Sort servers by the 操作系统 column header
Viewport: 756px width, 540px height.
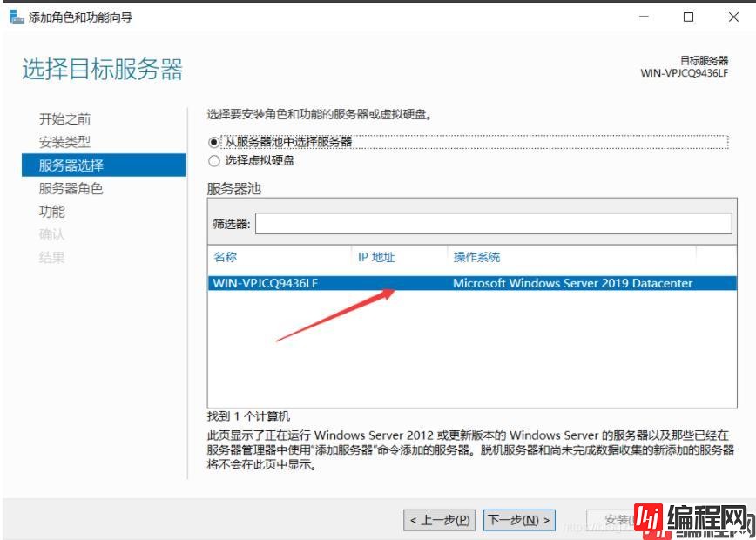[x=476, y=257]
